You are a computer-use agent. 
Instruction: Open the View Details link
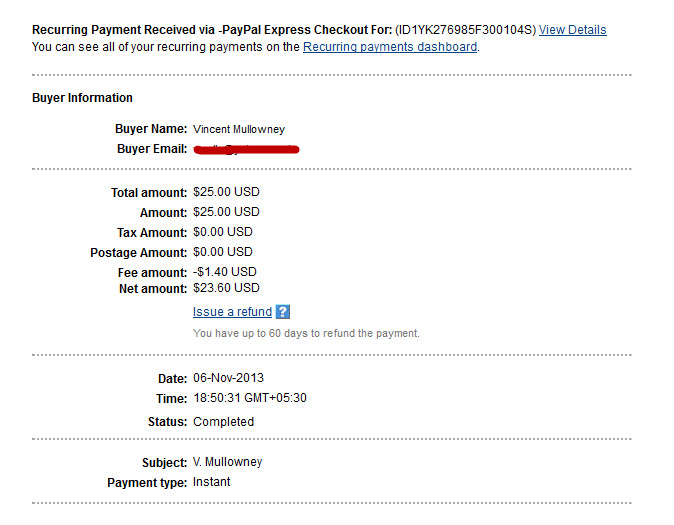(573, 30)
